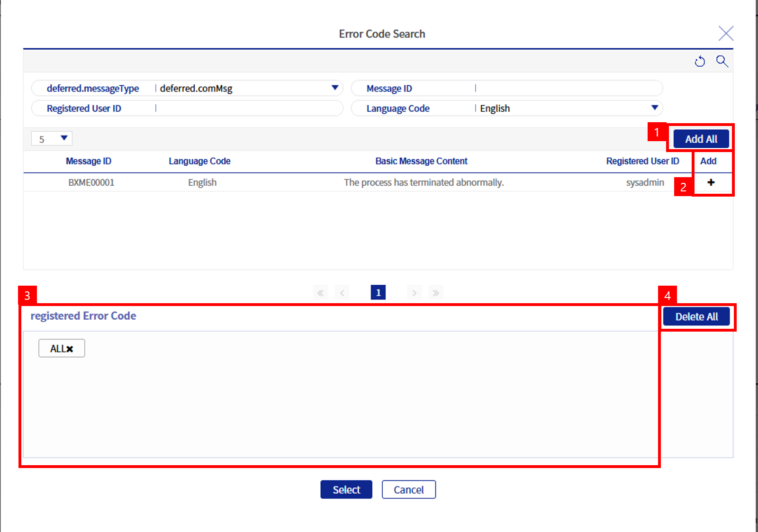
Task: Go to the first page of results
Action: pos(321,293)
